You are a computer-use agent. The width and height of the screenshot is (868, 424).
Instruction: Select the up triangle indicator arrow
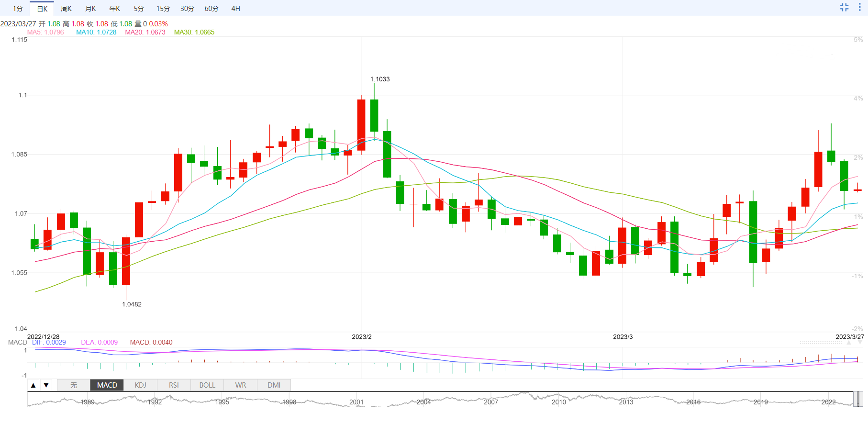(33, 385)
